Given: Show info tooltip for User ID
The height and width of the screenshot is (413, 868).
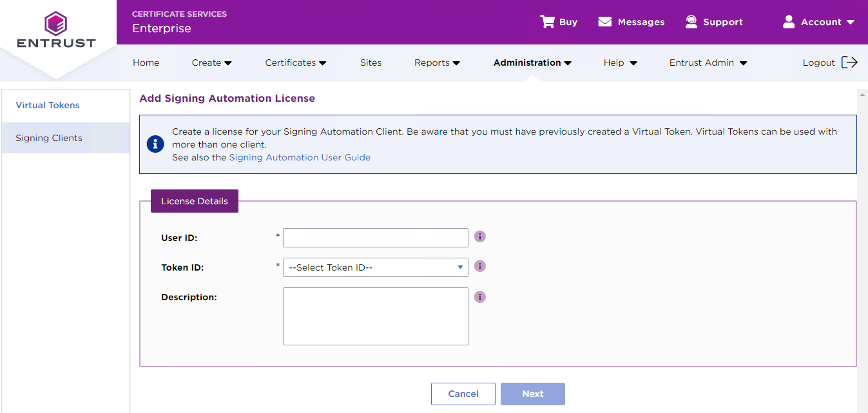Looking at the screenshot, I should pos(480,236).
